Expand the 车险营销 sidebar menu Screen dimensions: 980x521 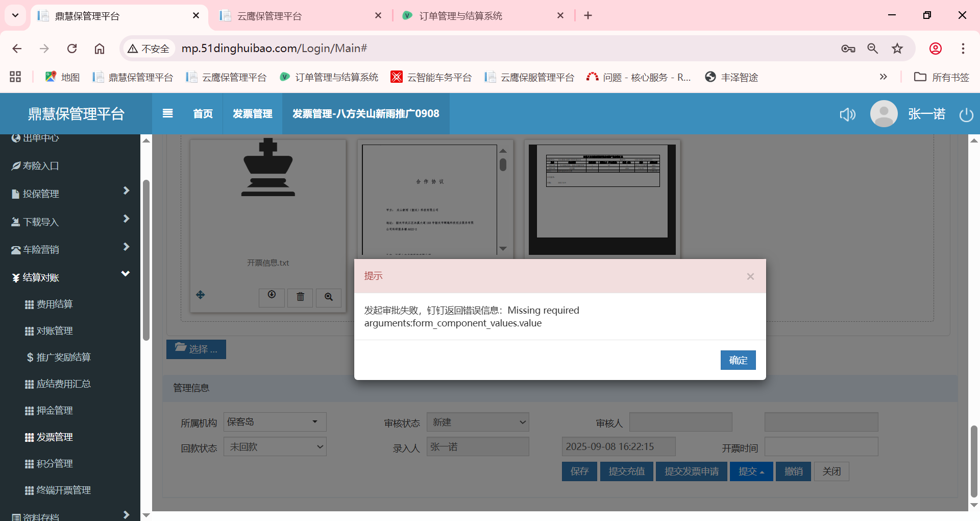(x=70, y=249)
